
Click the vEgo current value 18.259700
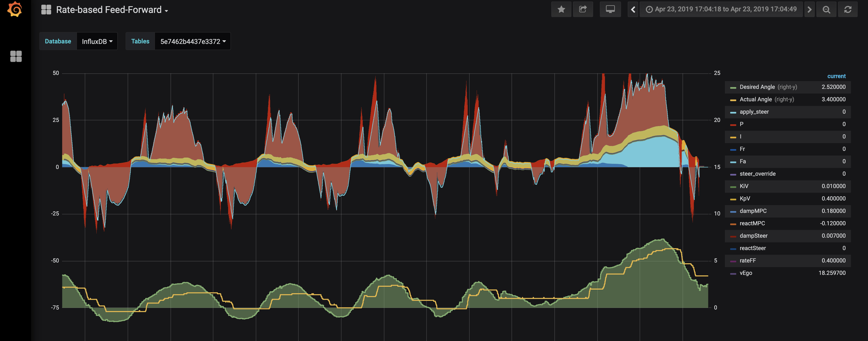coord(832,273)
